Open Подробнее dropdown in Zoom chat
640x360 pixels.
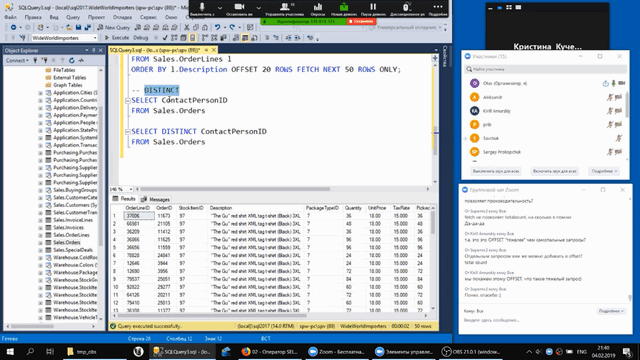click(611, 311)
